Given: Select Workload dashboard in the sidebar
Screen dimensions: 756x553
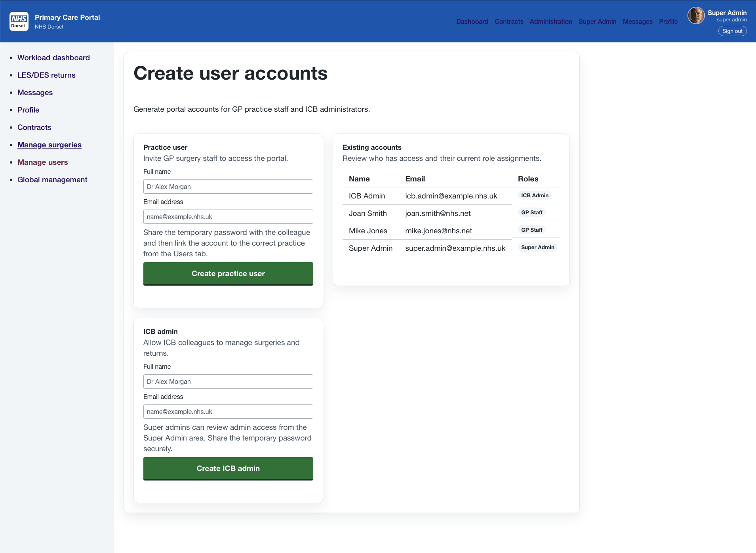Looking at the screenshot, I should click(53, 57).
